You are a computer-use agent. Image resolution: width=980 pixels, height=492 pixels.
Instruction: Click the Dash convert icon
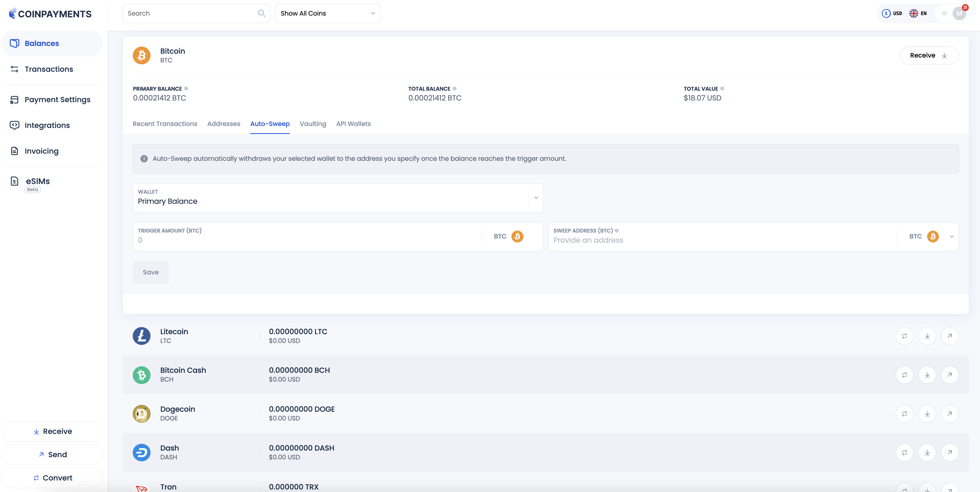[904, 453]
